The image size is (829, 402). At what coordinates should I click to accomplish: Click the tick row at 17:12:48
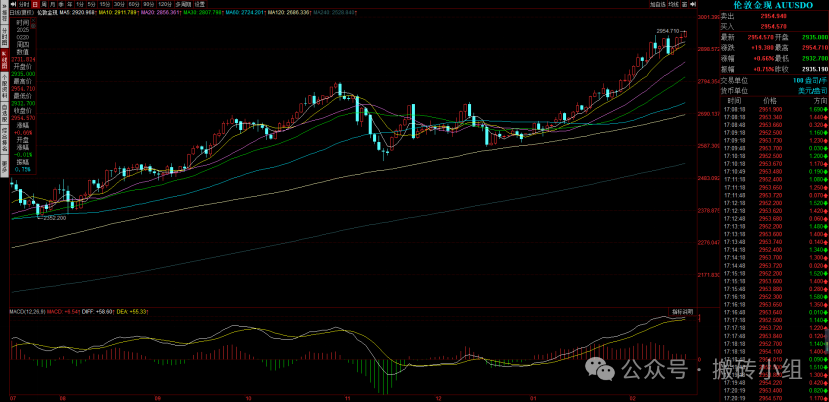[x=775, y=218]
